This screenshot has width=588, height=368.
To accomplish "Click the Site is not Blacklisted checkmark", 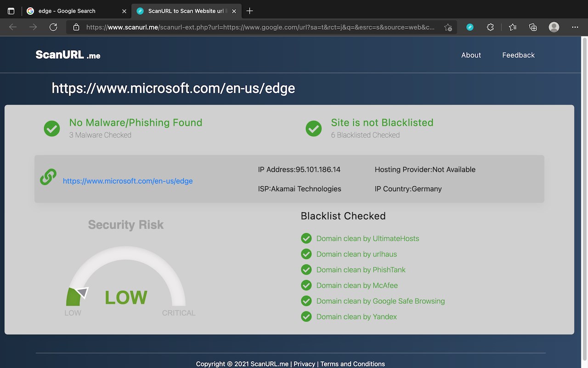I will [314, 128].
